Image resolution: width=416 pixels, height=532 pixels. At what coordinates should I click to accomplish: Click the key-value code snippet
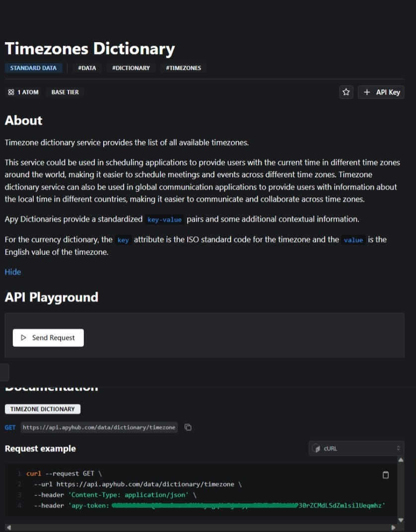(x=165, y=219)
